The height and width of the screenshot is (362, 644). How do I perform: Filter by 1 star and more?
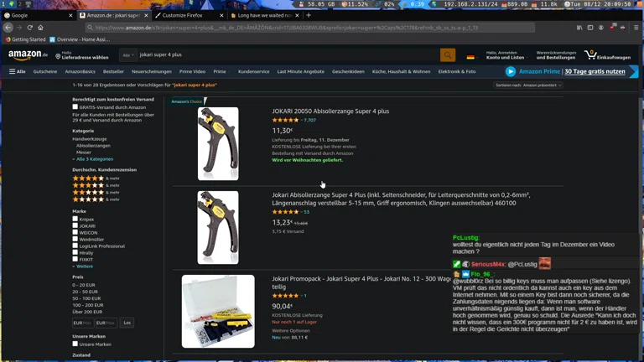coord(96,199)
